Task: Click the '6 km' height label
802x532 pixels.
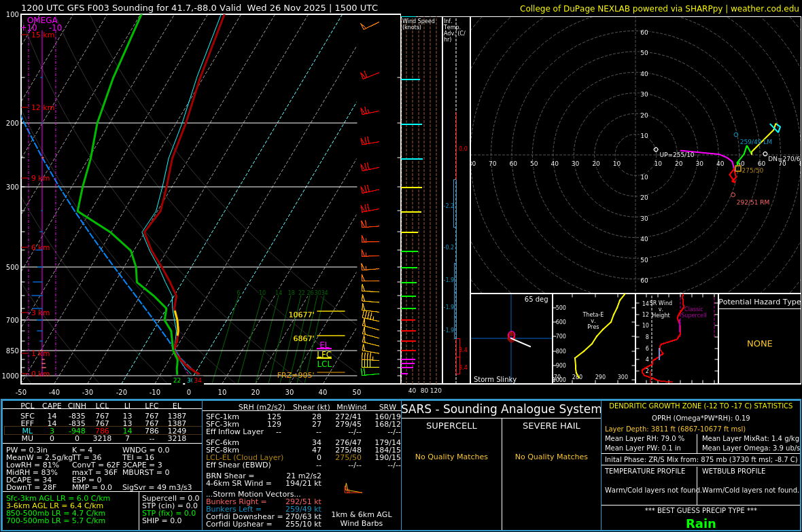Action: [40, 247]
